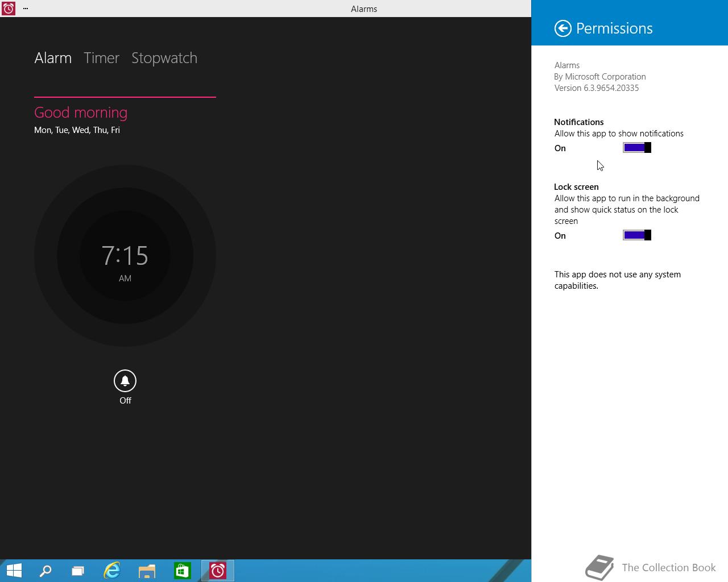
Task: Open the Windows Start button
Action: tap(14, 571)
